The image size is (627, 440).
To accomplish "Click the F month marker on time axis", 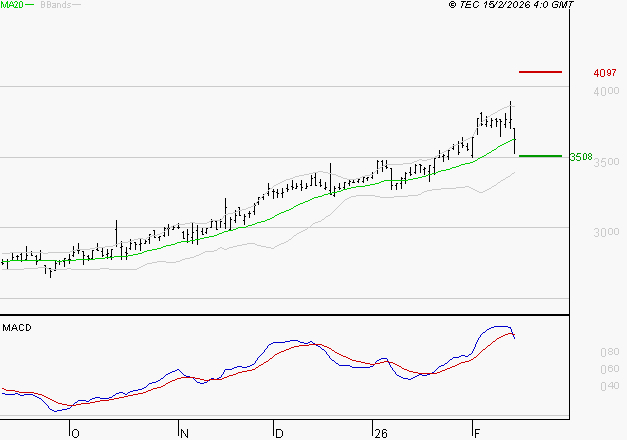I will tap(477, 433).
